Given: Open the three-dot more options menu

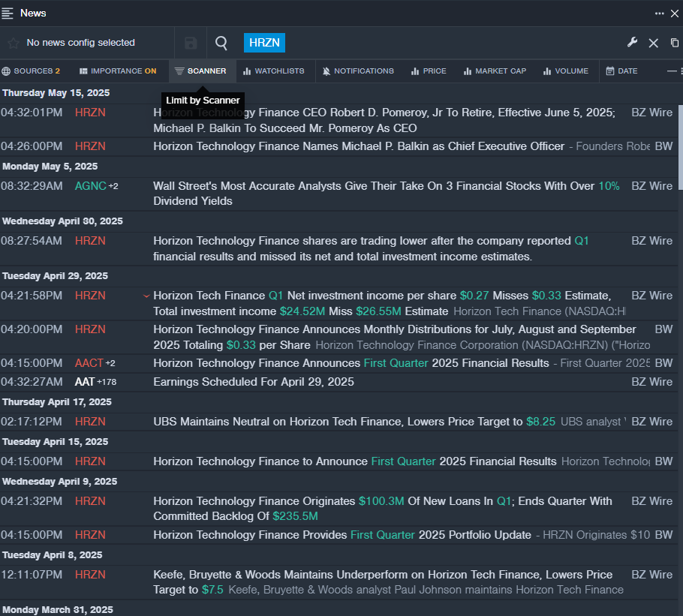Looking at the screenshot, I should click(659, 14).
